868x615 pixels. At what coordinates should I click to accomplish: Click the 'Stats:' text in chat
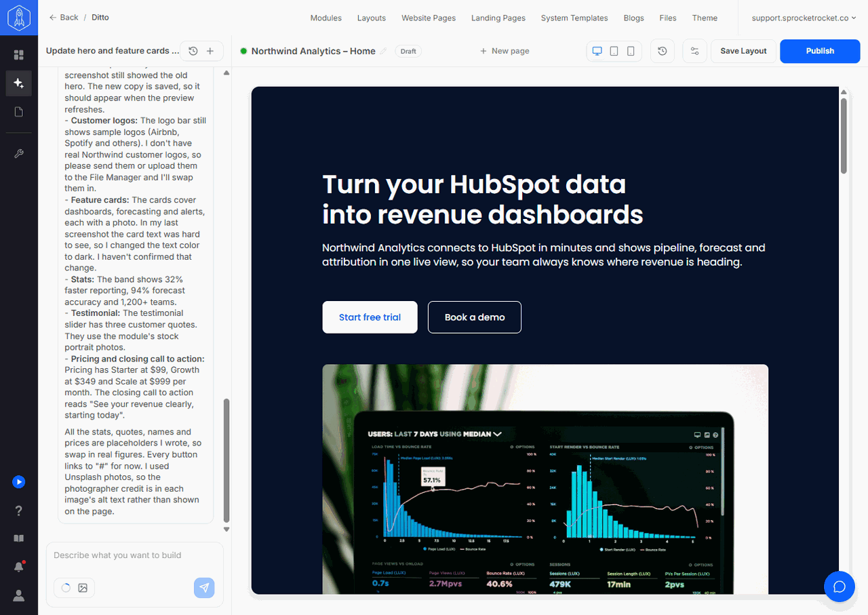(83, 279)
